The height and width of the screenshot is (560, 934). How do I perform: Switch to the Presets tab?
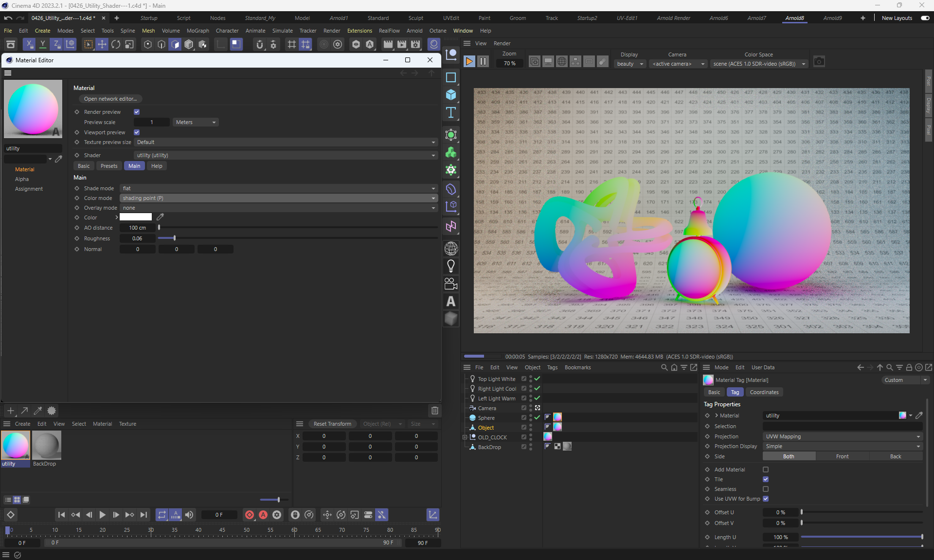(109, 166)
